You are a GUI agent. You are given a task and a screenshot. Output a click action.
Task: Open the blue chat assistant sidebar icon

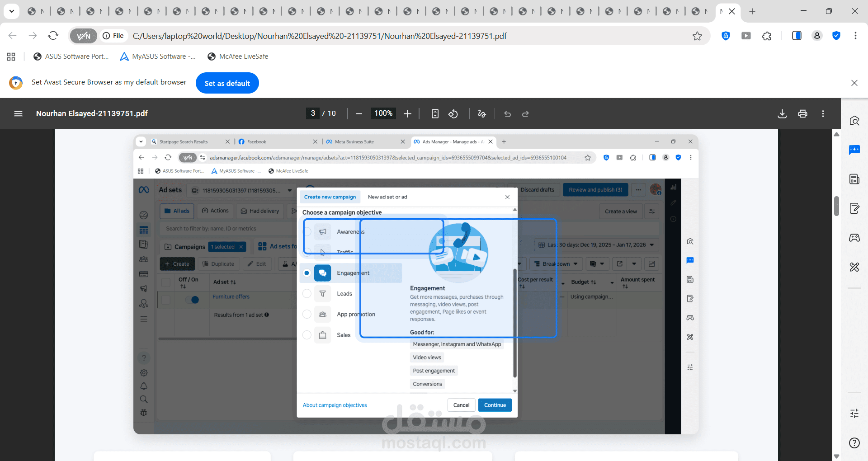click(x=854, y=150)
